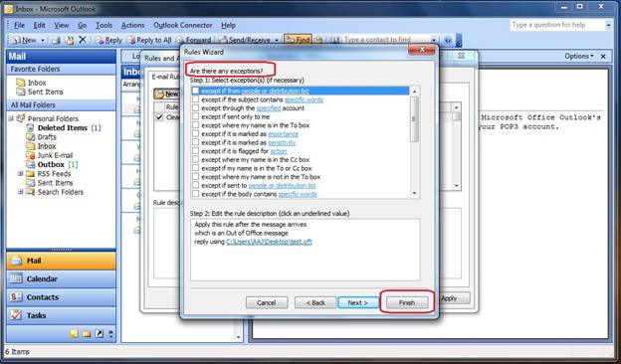Switch to the Tasks pane

coord(61,315)
